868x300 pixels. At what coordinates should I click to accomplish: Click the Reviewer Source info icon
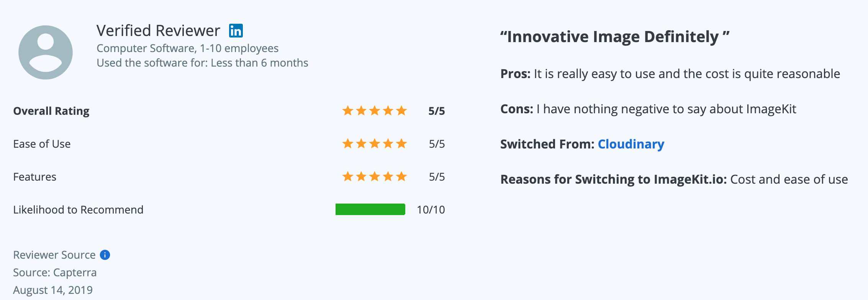pyautogui.click(x=105, y=255)
